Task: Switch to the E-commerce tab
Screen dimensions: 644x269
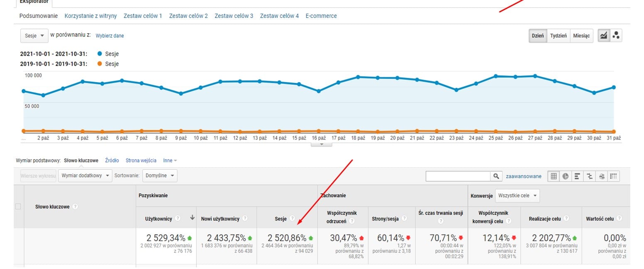Action: coord(321,16)
